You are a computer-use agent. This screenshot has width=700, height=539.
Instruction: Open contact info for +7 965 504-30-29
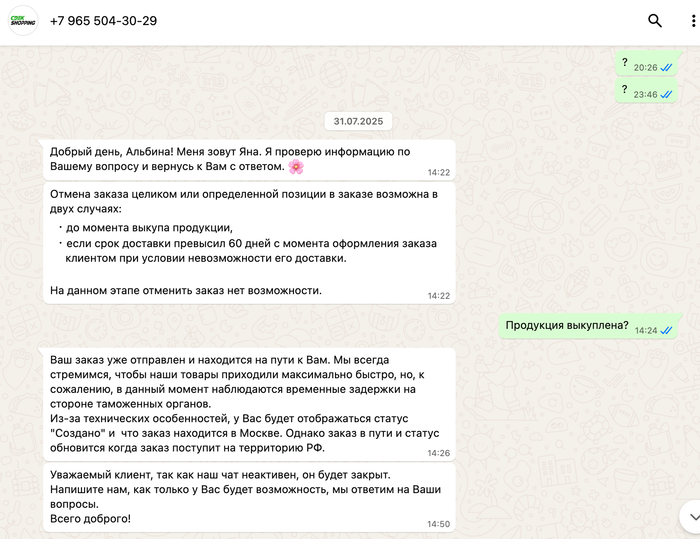click(103, 21)
